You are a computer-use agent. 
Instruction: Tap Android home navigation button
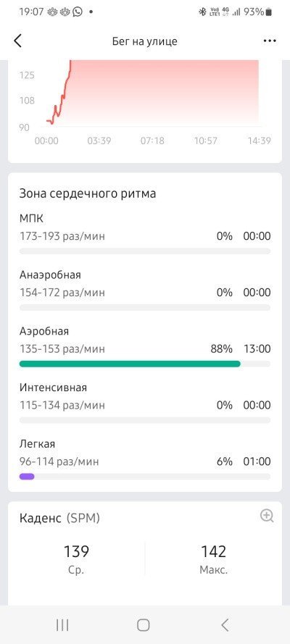pyautogui.click(x=143, y=625)
